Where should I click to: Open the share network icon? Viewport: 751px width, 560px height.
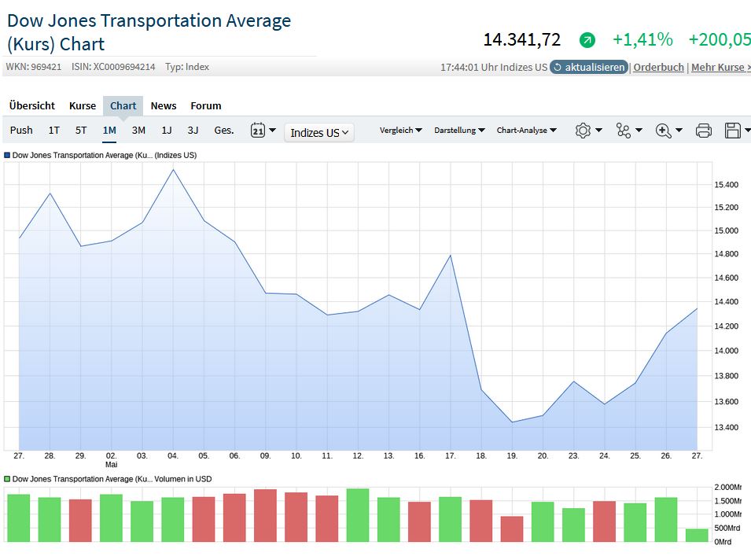point(623,131)
